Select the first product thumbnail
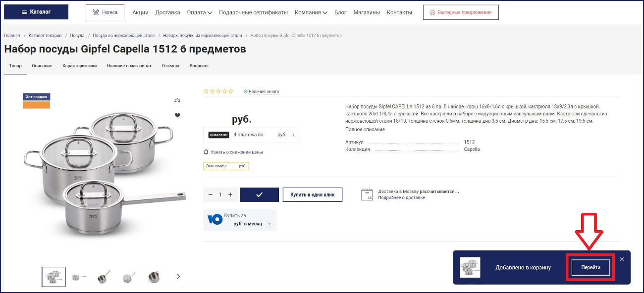The width and height of the screenshot is (644, 293). pyautogui.click(x=54, y=277)
